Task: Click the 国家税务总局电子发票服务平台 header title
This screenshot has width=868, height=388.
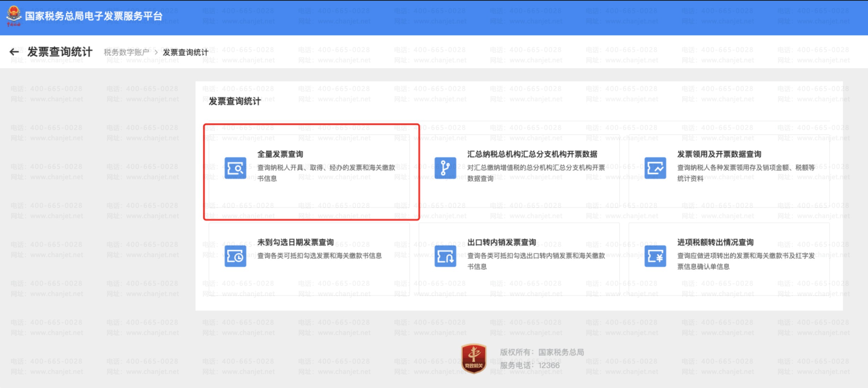Action: [x=94, y=16]
